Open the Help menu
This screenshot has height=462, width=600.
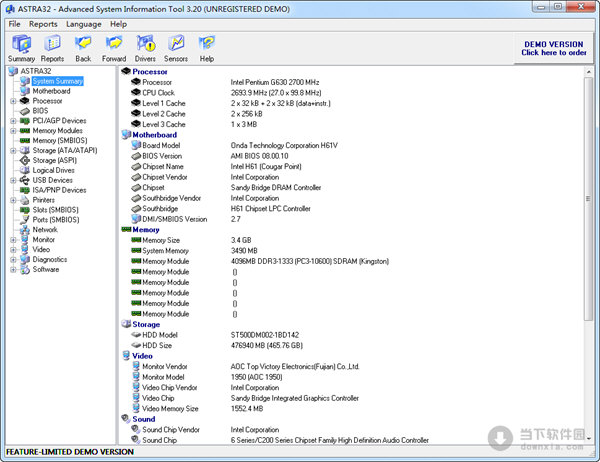tap(119, 24)
